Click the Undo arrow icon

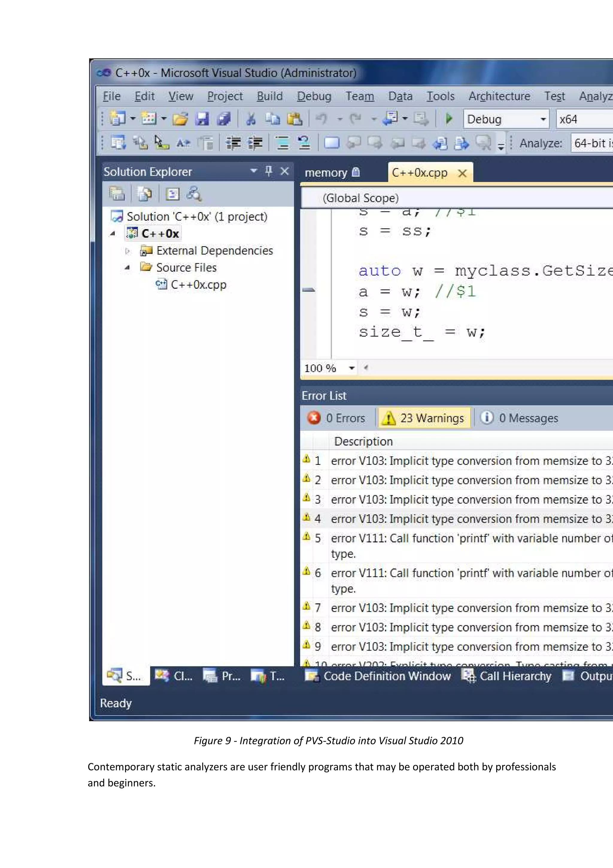pyautogui.click(x=321, y=119)
